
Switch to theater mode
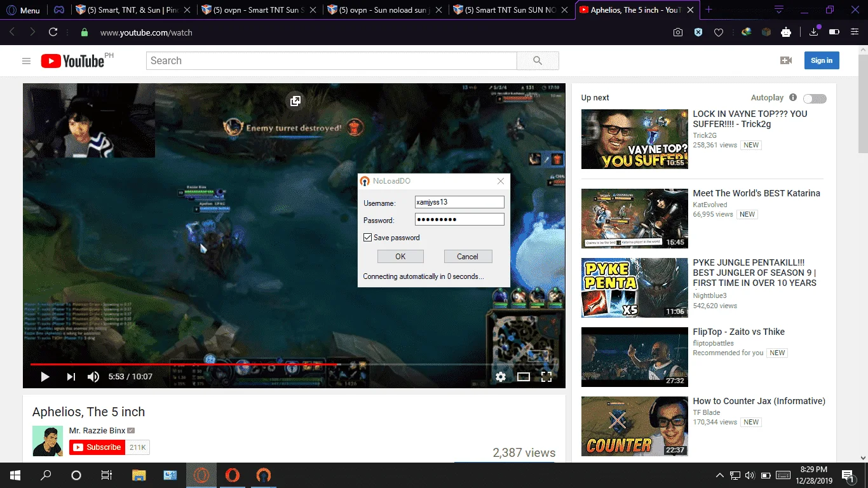tap(524, 377)
